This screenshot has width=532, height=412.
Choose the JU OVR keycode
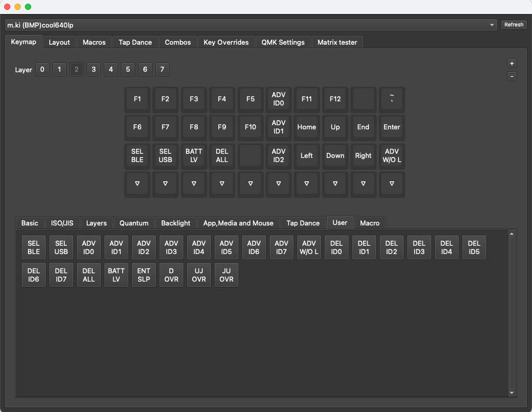[x=227, y=275]
